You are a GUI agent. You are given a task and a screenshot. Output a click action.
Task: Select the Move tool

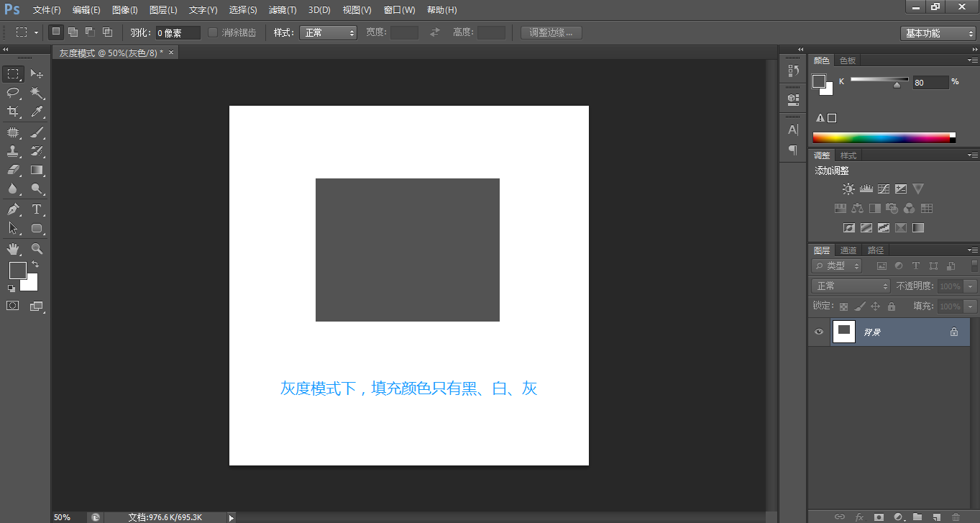point(37,74)
